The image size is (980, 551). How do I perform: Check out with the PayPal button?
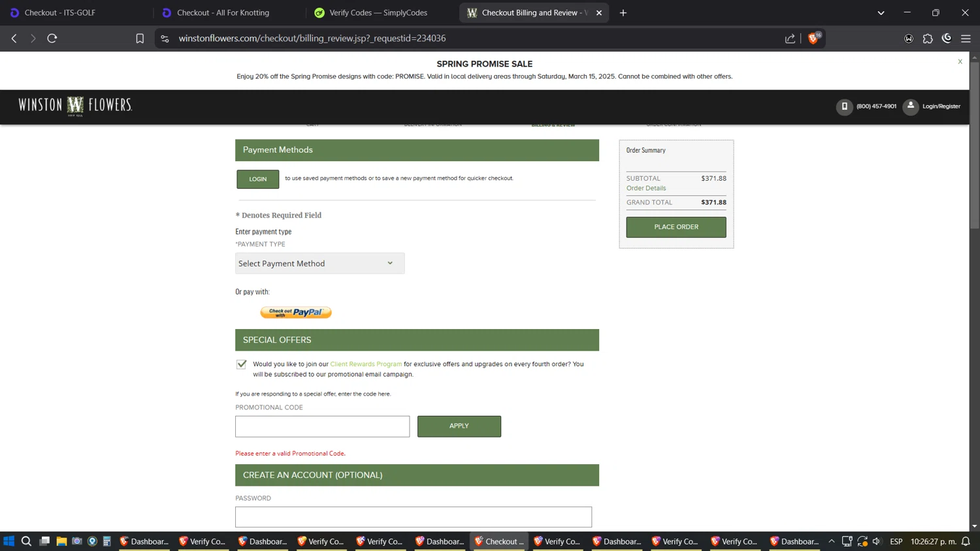pyautogui.click(x=296, y=313)
